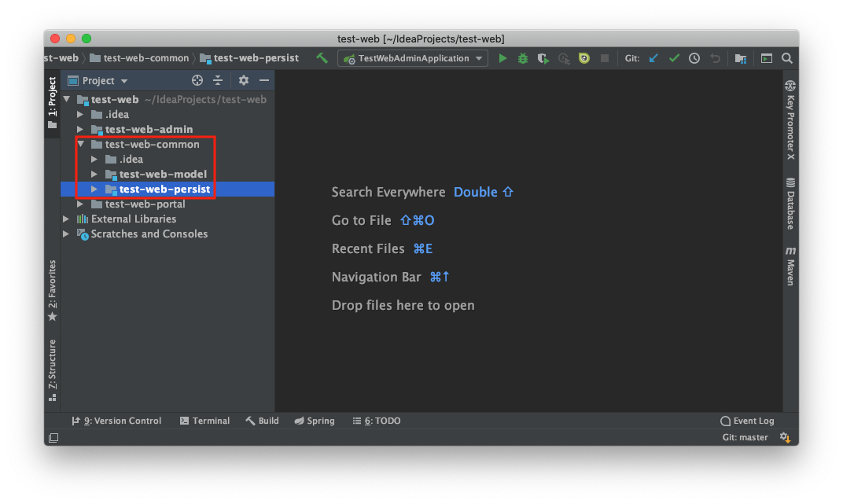Viewport: 843px width, 504px height.
Task: Show Git history with the clock icon
Action: click(694, 58)
